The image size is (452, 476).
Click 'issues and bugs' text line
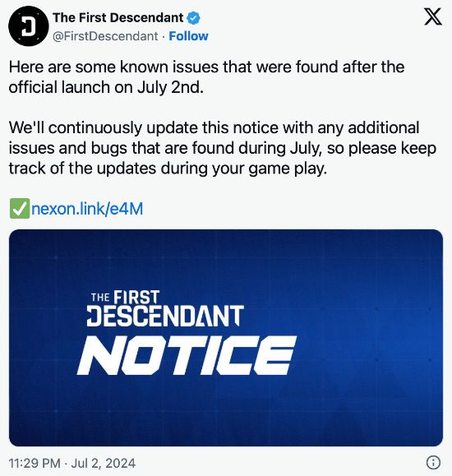[223, 149]
